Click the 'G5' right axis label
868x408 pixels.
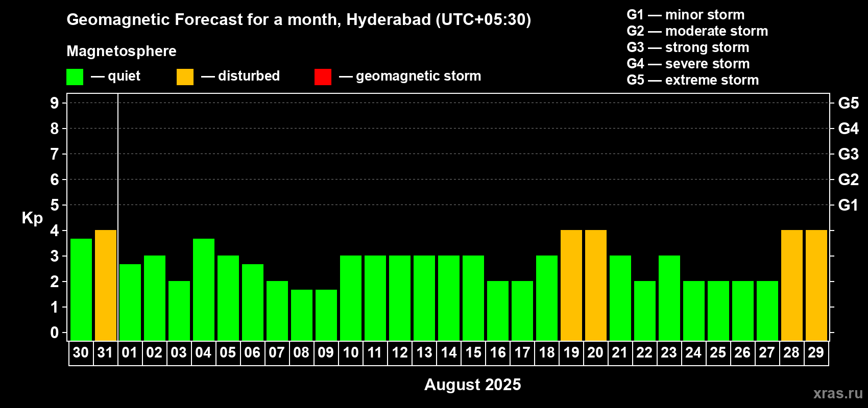(x=849, y=103)
